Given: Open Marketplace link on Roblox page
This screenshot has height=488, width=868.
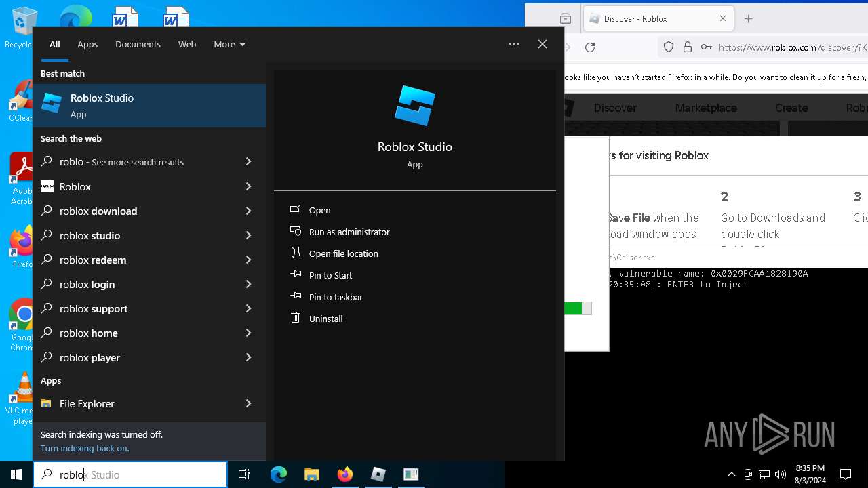Looking at the screenshot, I should 706,108.
